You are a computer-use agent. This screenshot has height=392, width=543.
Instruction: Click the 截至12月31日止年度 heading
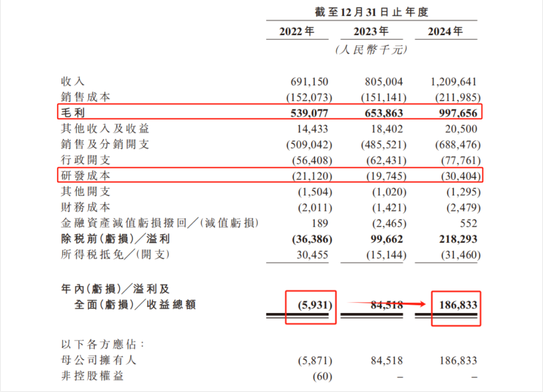pyautogui.click(x=371, y=12)
